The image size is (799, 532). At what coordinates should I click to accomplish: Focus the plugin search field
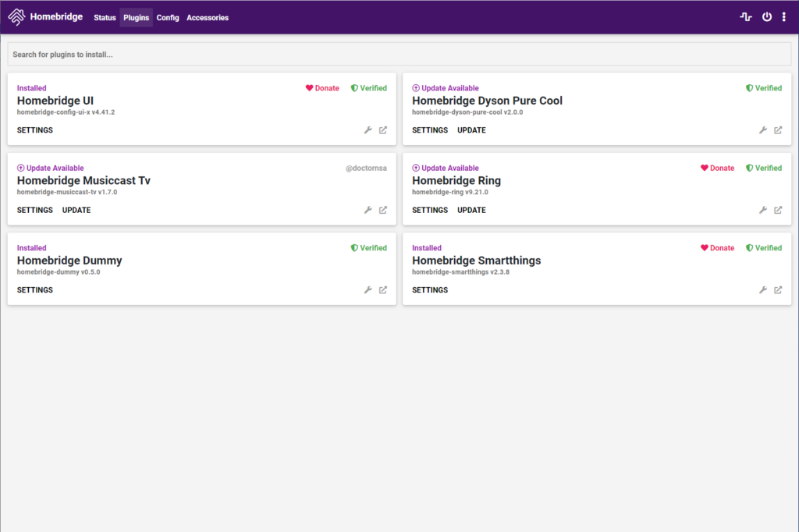(399, 54)
